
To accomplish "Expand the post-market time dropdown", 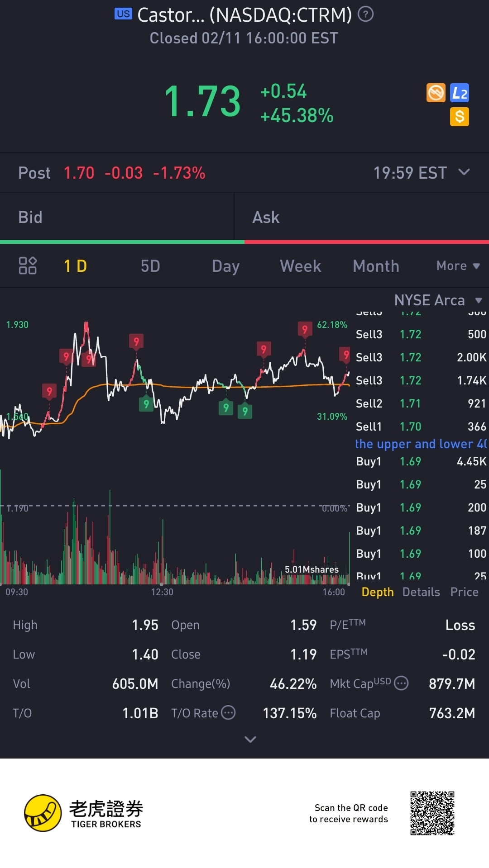I will click(x=464, y=172).
